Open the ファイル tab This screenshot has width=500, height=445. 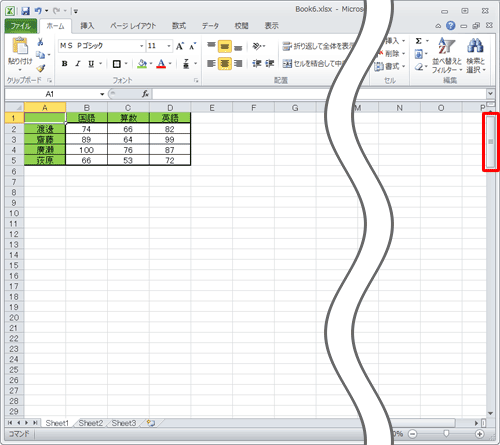[21, 26]
